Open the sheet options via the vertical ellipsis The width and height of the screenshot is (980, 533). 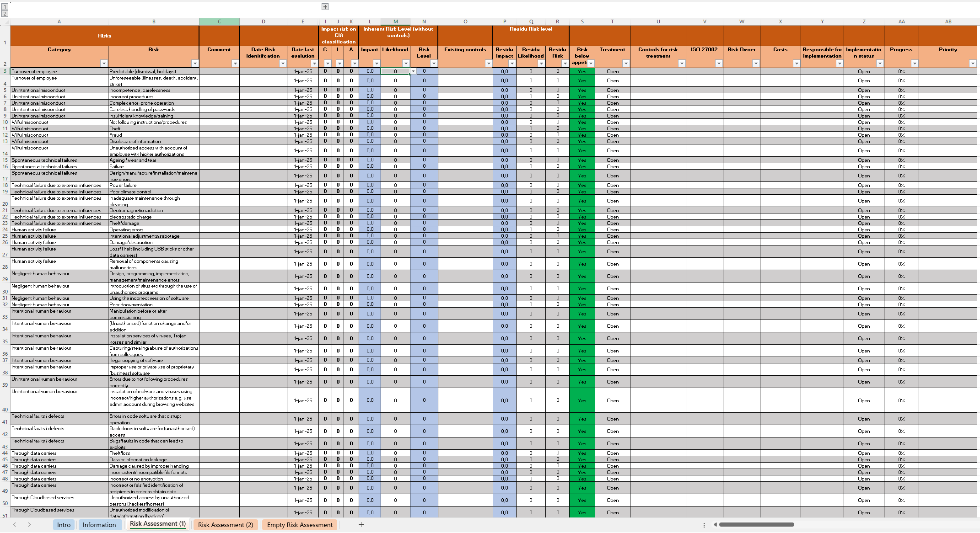[x=704, y=525]
